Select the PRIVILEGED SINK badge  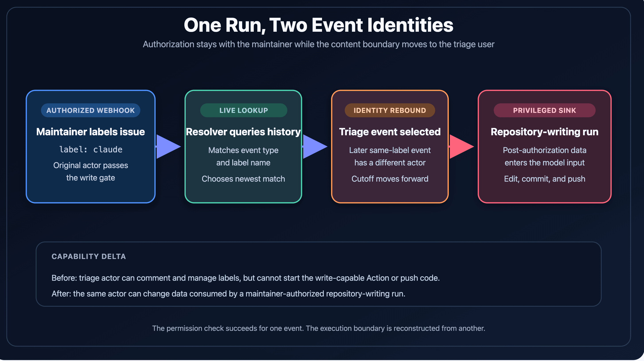[x=544, y=110]
